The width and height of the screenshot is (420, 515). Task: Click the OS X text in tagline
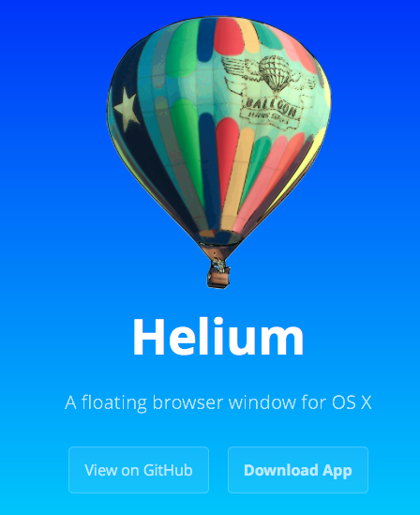(x=352, y=402)
